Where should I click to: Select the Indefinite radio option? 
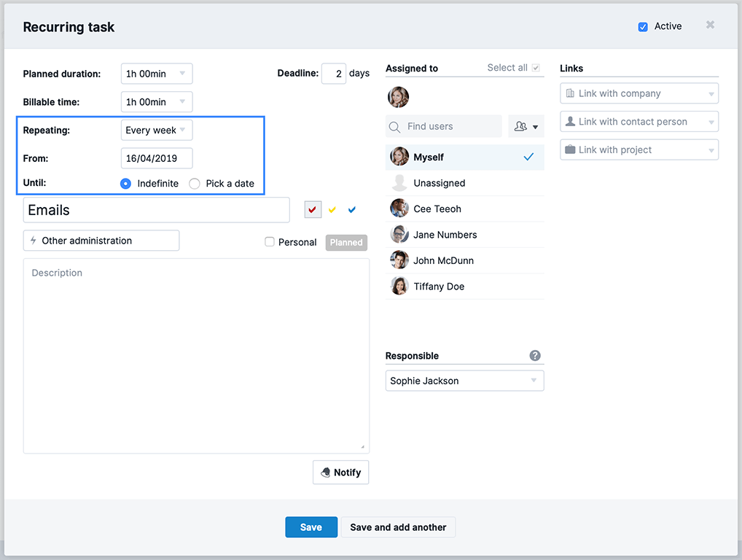tap(125, 184)
